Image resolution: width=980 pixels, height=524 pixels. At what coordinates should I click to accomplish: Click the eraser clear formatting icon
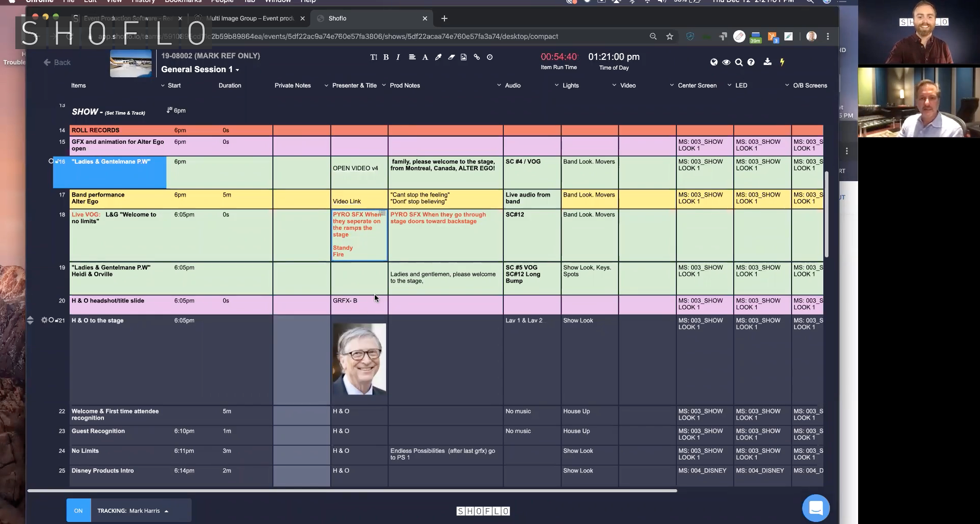(x=451, y=57)
